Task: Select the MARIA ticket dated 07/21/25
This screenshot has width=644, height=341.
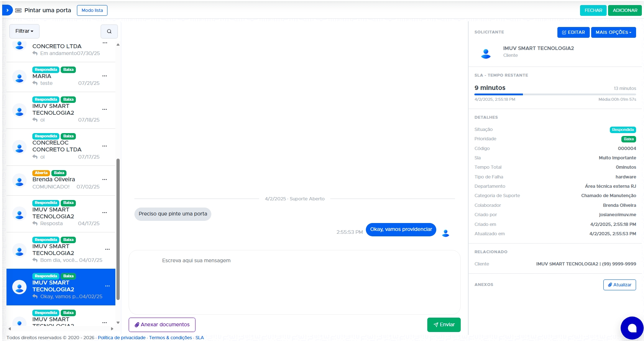Action: (61, 77)
